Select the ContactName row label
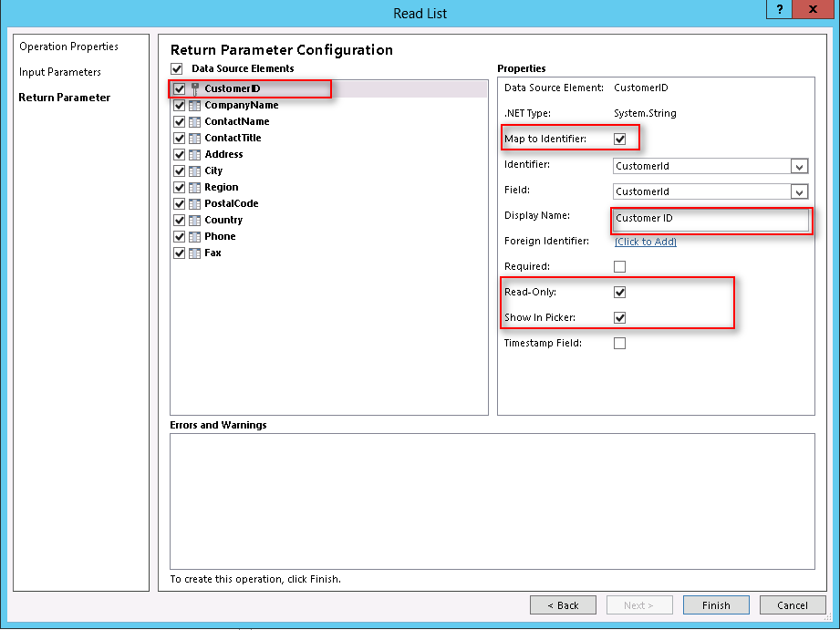 point(237,121)
